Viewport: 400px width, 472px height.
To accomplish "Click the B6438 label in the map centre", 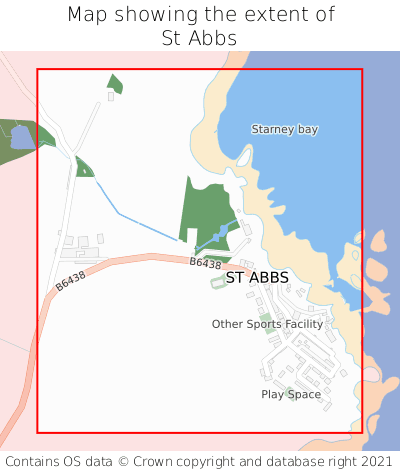I will (205, 263).
